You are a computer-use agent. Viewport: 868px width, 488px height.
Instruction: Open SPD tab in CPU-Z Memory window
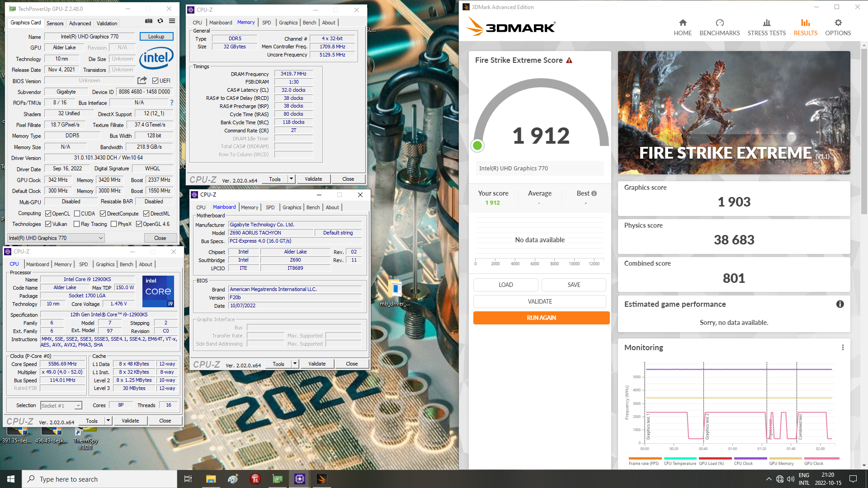267,23
